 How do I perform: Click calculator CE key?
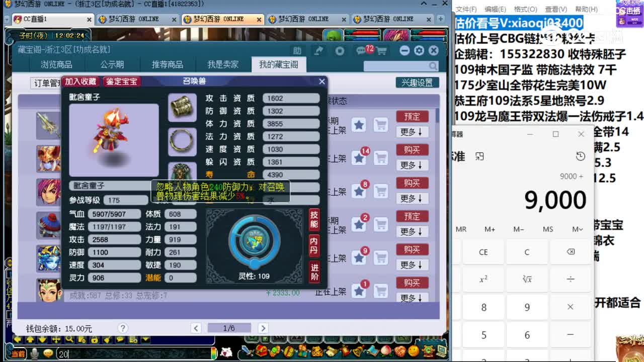(x=484, y=252)
